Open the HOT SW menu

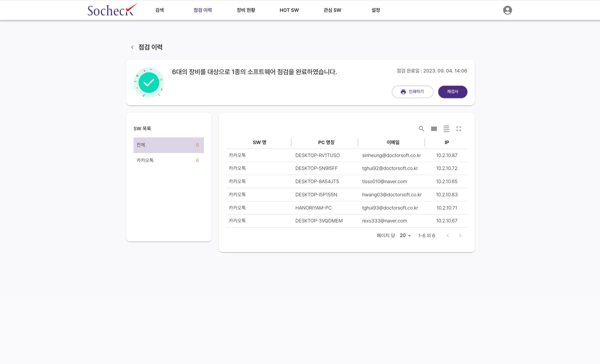289,10
